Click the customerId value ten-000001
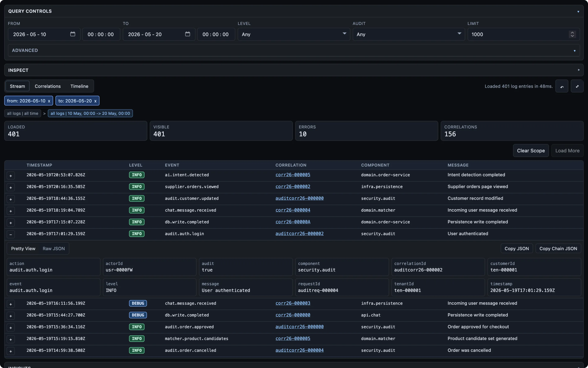Screen dimensions: 588x368 (x=504, y=270)
